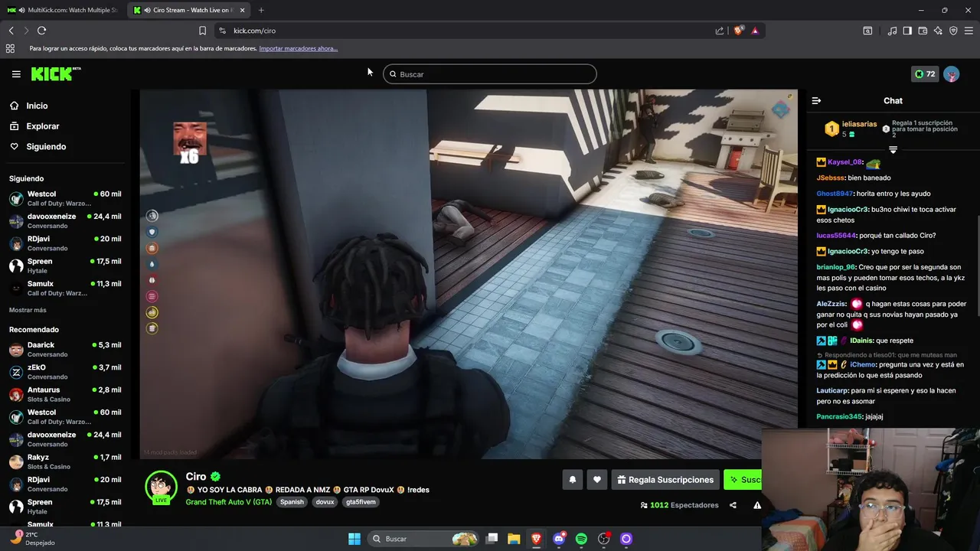Select the gta5fivem tag
Viewport: 980px width, 551px height.
pos(361,502)
